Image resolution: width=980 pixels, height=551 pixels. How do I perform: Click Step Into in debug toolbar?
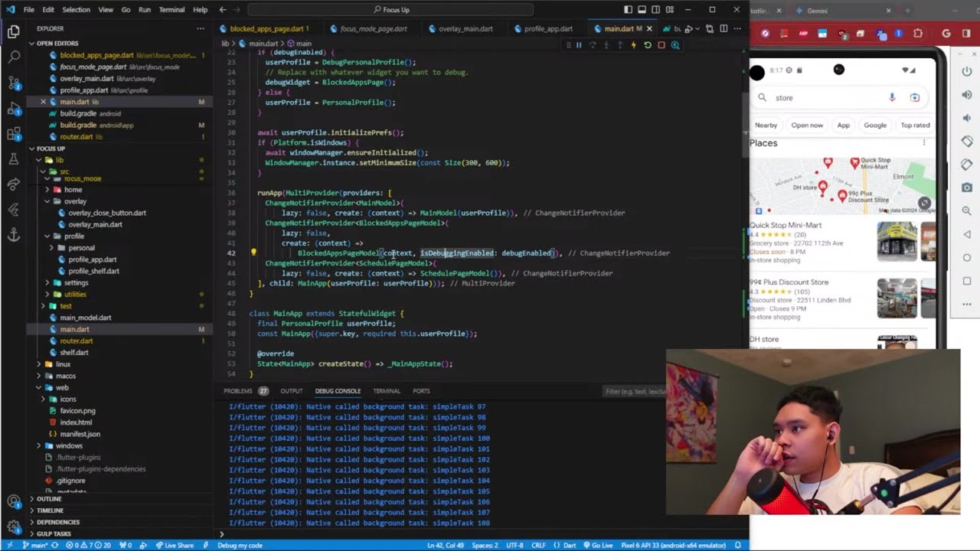(606, 45)
